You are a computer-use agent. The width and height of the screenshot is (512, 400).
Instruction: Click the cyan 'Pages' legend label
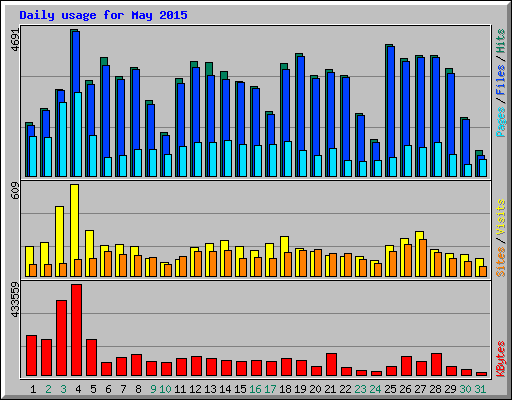(501, 122)
